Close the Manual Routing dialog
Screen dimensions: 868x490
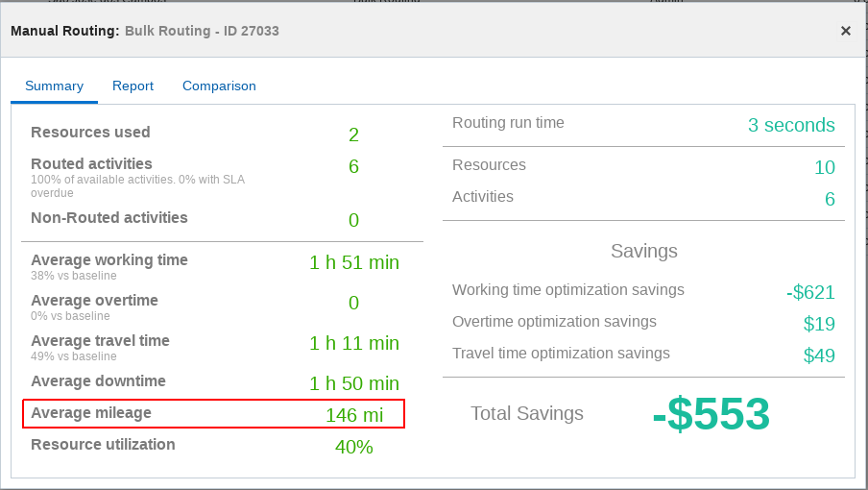pyautogui.click(x=846, y=31)
